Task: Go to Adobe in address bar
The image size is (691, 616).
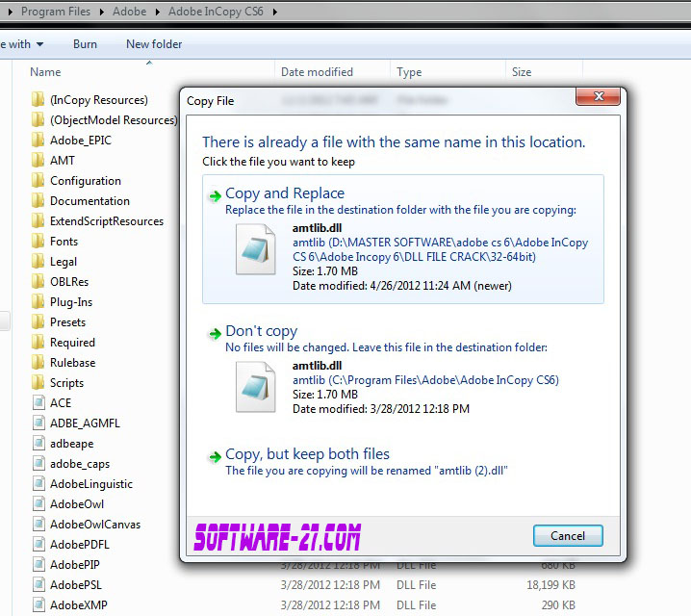Action: click(129, 12)
